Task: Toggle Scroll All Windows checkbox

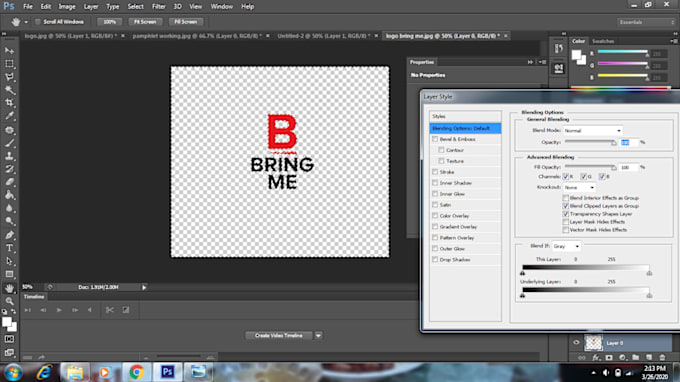Action: click(38, 22)
